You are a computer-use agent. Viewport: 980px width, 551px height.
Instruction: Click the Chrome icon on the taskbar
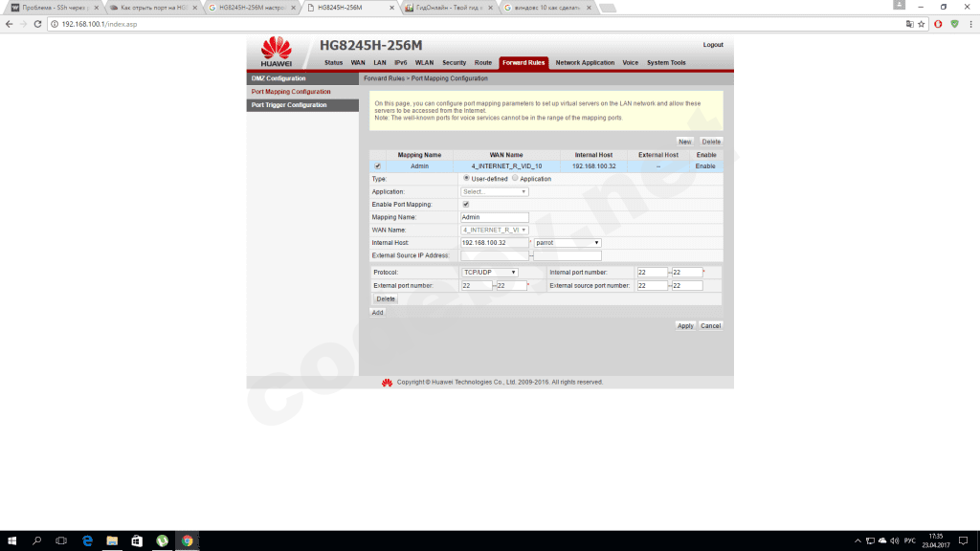click(x=187, y=541)
